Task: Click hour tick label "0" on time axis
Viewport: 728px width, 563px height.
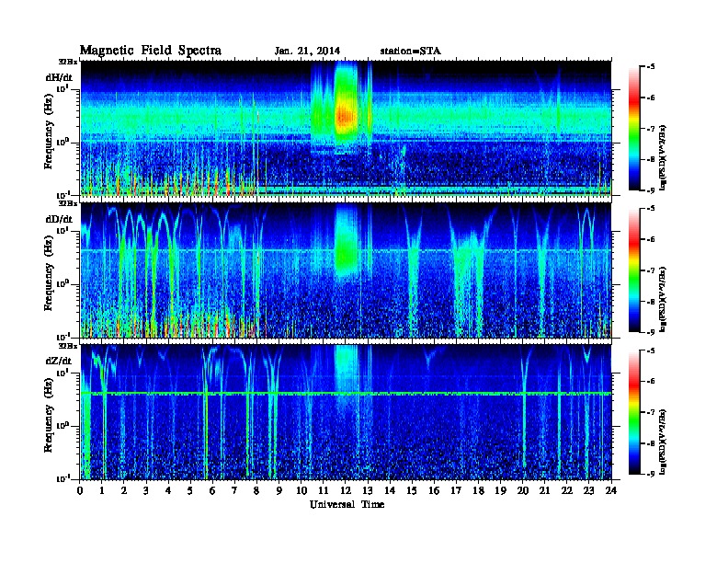Action: [80, 490]
